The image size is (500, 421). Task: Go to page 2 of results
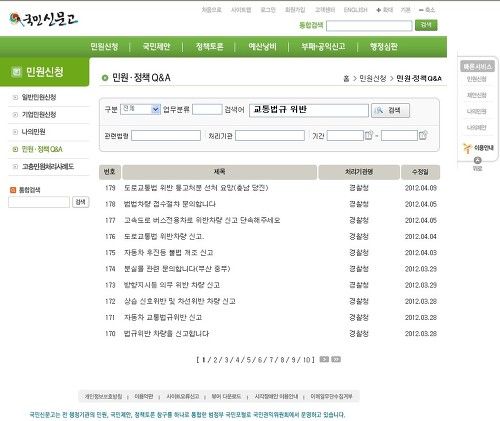(x=215, y=360)
